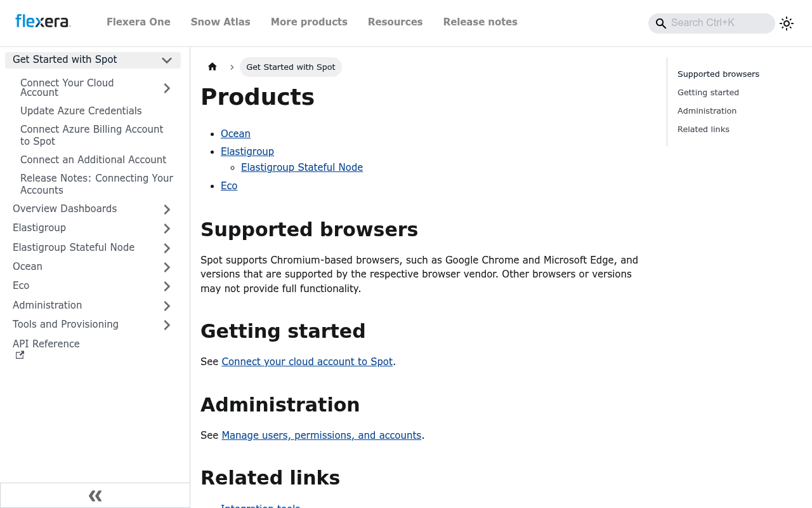Follow Manage users, permissions, and accounts link
This screenshot has width=812, height=508.
click(322, 435)
